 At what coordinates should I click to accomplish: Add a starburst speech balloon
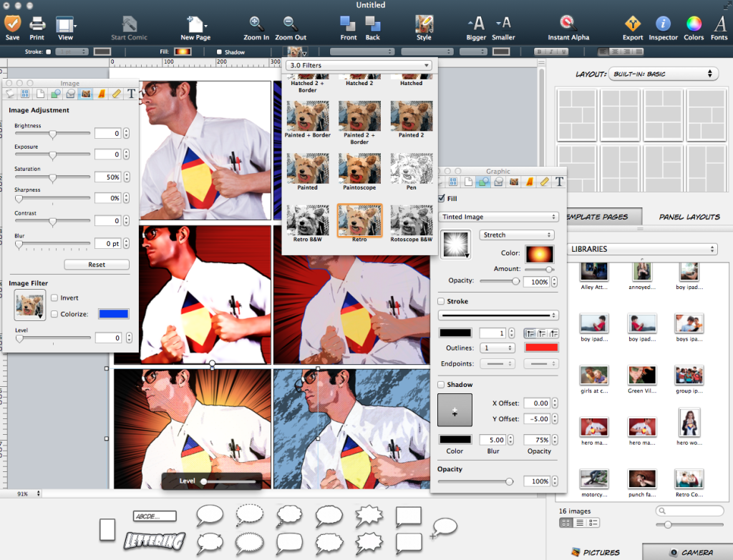(371, 516)
